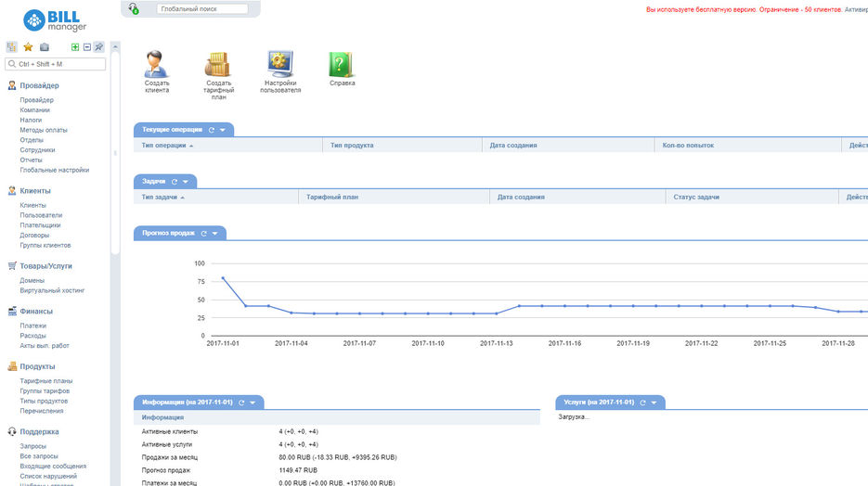Click the sidebar scroll-up arrow
Viewport: 868px width, 486px height.
pyautogui.click(x=115, y=47)
